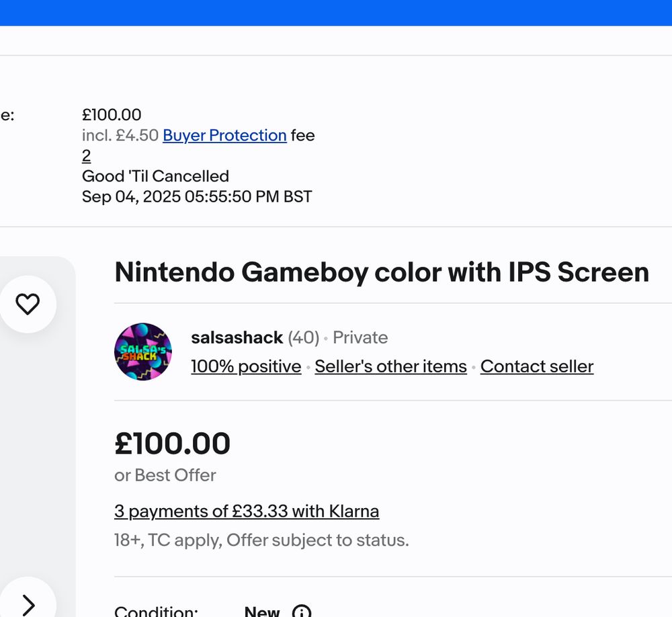Image resolution: width=672 pixels, height=617 pixels.
Task: Click the 'Good 'Til Cancelled' duration text
Action: [x=155, y=176]
